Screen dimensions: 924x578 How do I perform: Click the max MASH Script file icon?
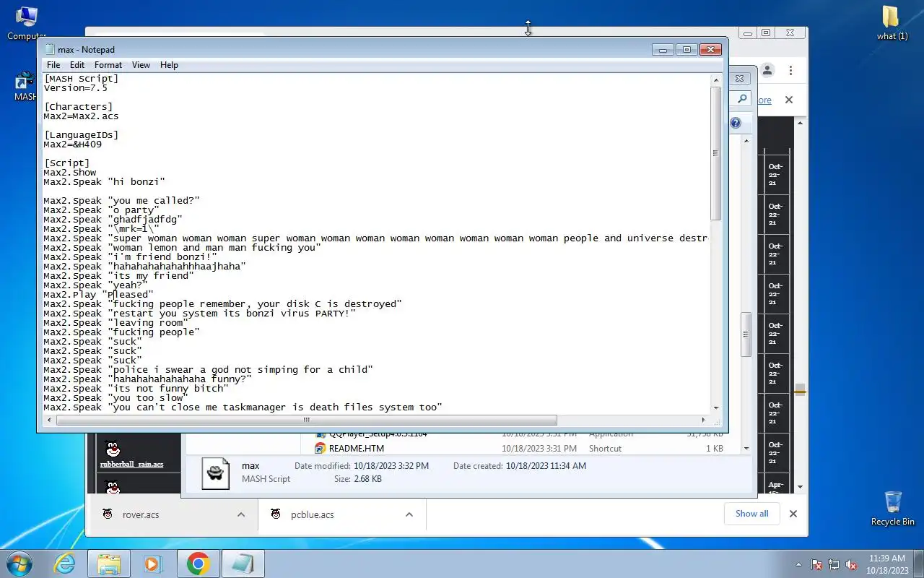pyautogui.click(x=215, y=473)
